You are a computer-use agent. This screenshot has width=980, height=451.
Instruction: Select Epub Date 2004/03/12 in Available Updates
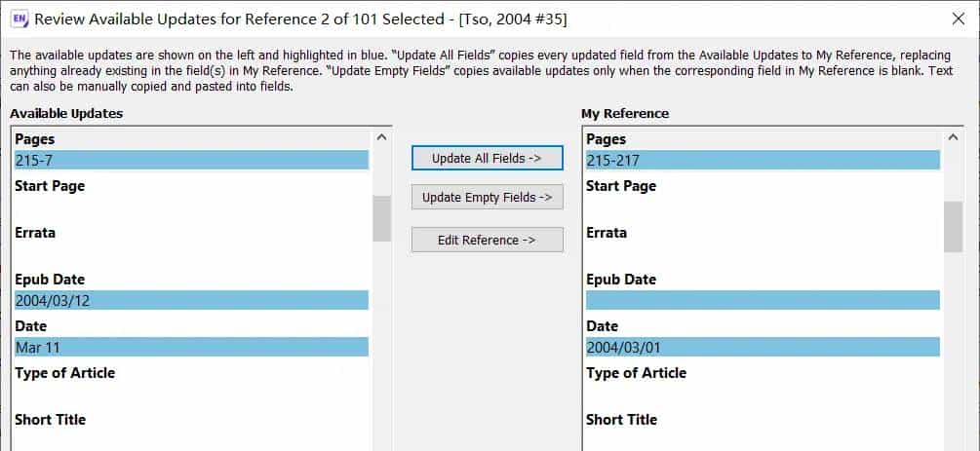tap(191, 301)
